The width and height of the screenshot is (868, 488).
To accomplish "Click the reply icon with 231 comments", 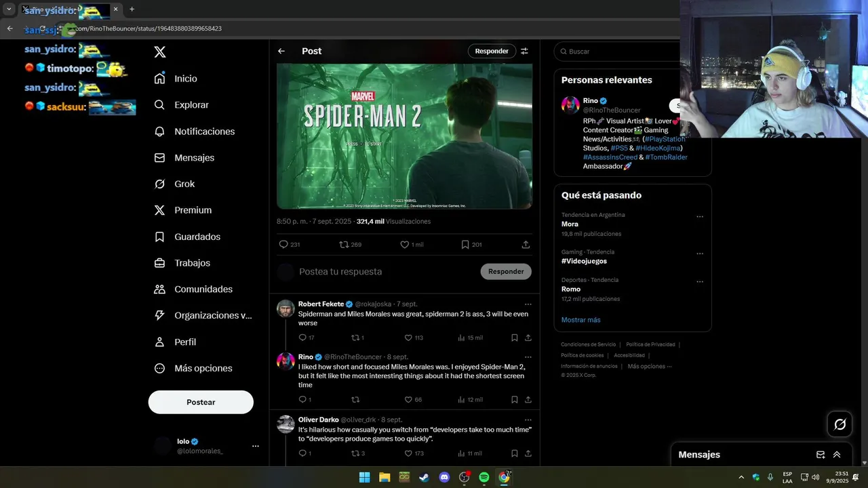I will click(290, 245).
